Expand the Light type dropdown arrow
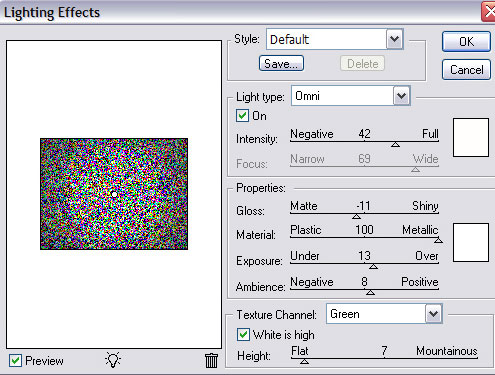Image resolution: width=495 pixels, height=375 pixels. (x=401, y=96)
